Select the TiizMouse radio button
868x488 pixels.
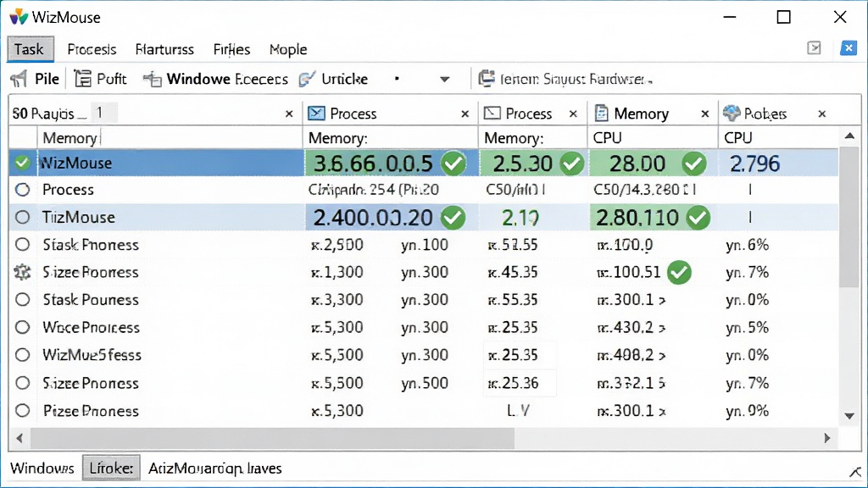(22, 217)
